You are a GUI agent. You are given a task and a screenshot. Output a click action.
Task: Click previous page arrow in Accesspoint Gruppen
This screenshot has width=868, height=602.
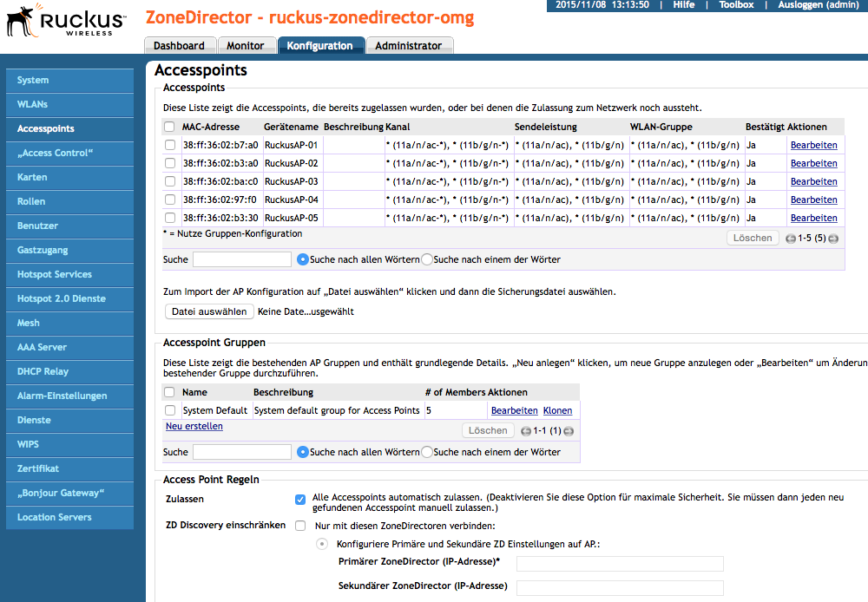[x=525, y=431]
